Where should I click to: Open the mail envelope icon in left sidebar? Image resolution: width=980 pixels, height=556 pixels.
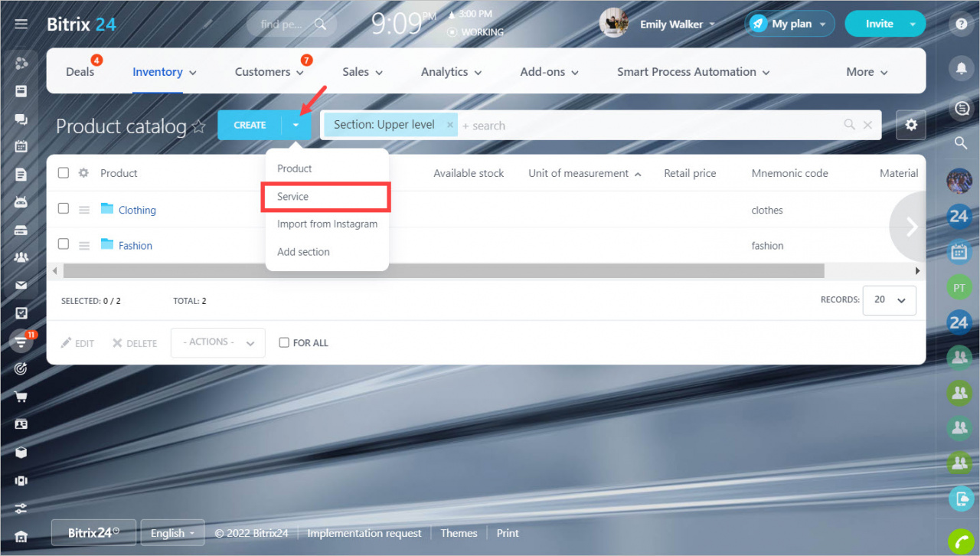coord(21,286)
